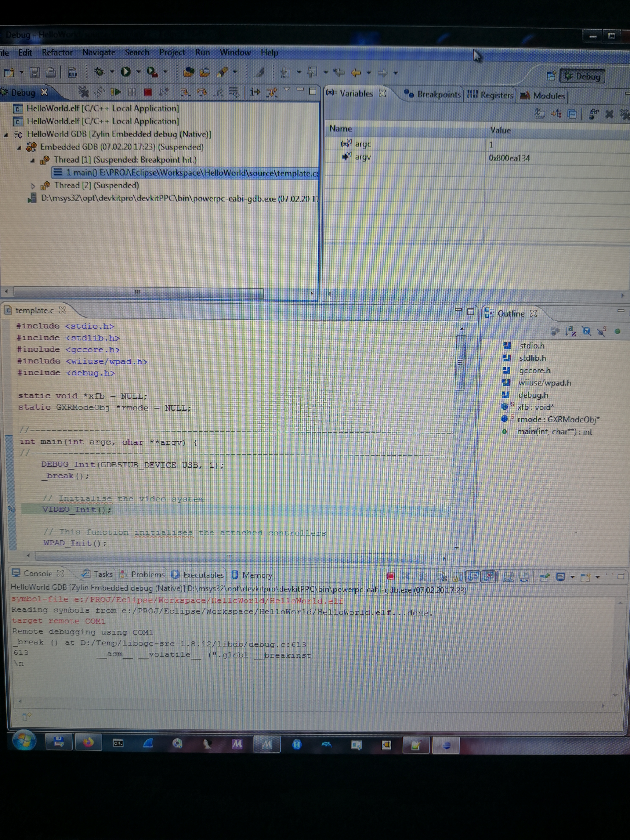Open the Debug launch dropdown arrow
This screenshot has width=630, height=840.
coord(112,71)
